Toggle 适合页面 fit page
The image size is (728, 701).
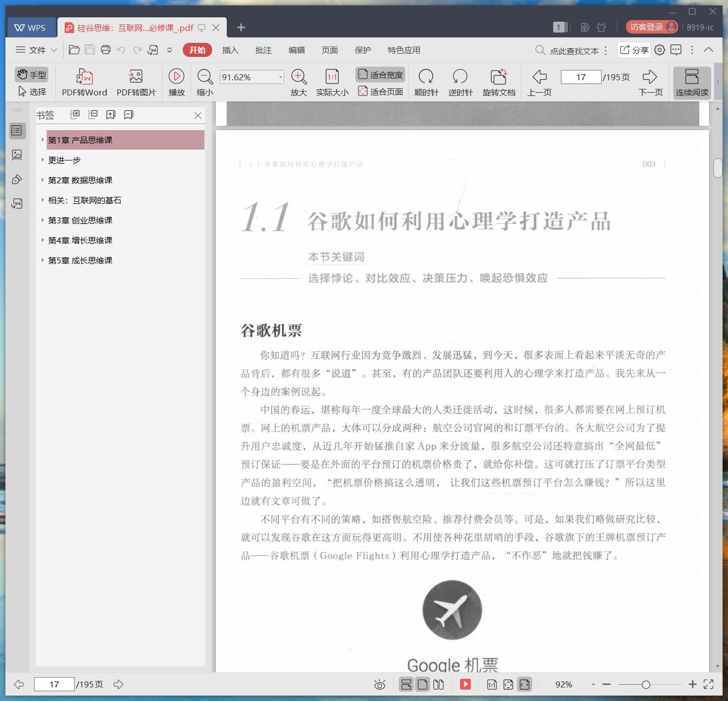381,91
